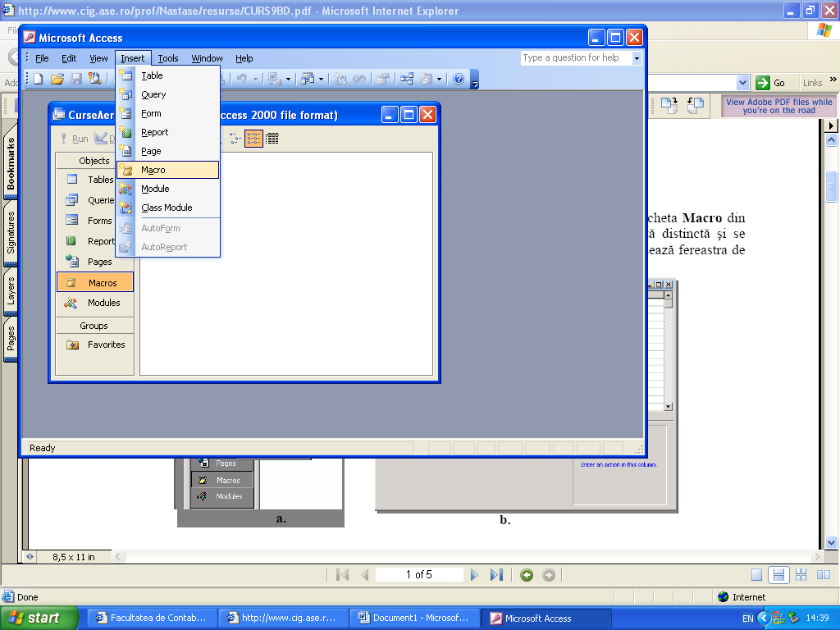The height and width of the screenshot is (630, 840).
Task: Go to the next PDF page
Action: 474,575
